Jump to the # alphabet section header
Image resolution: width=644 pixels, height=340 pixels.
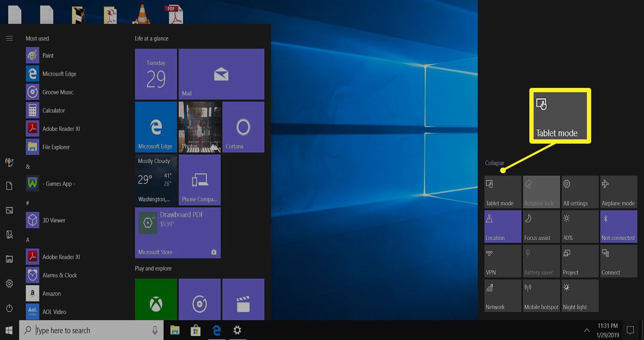click(27, 203)
